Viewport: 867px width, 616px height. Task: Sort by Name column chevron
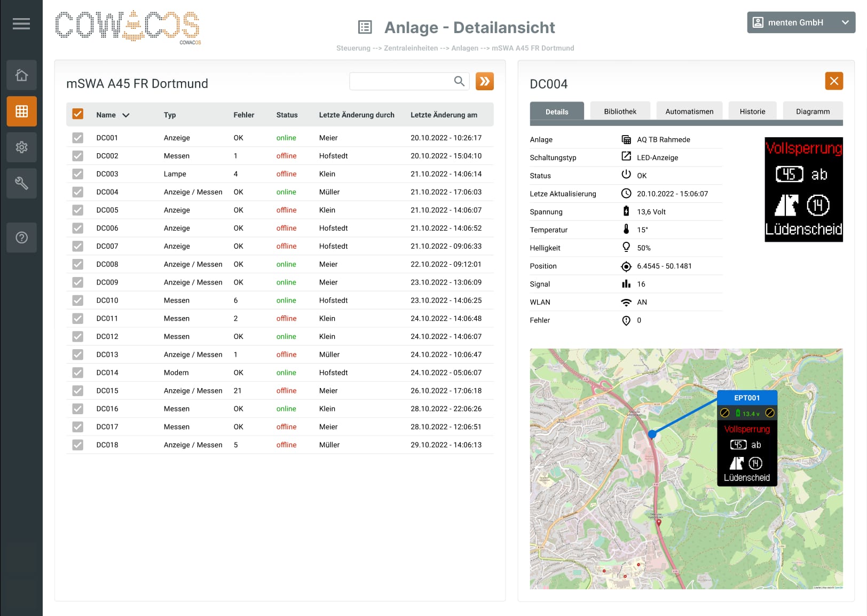[126, 115]
